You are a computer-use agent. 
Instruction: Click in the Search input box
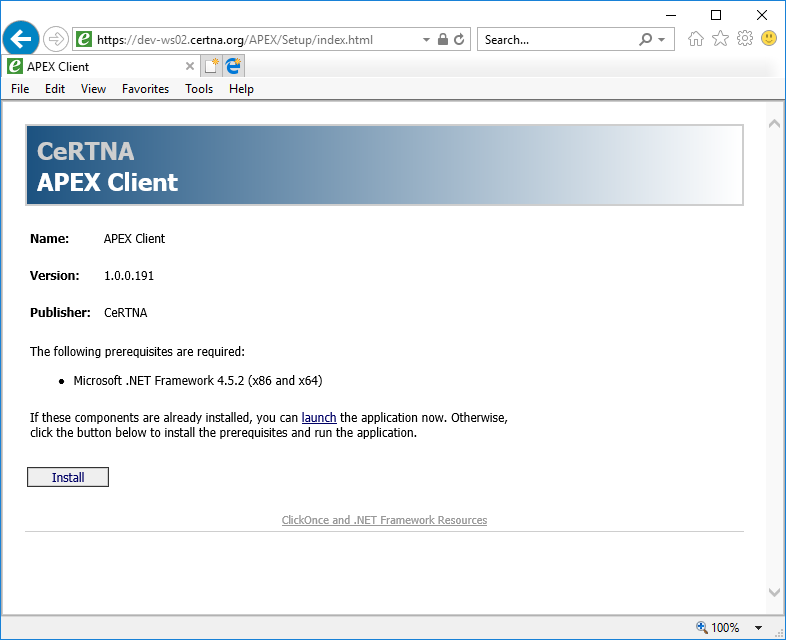click(555, 40)
